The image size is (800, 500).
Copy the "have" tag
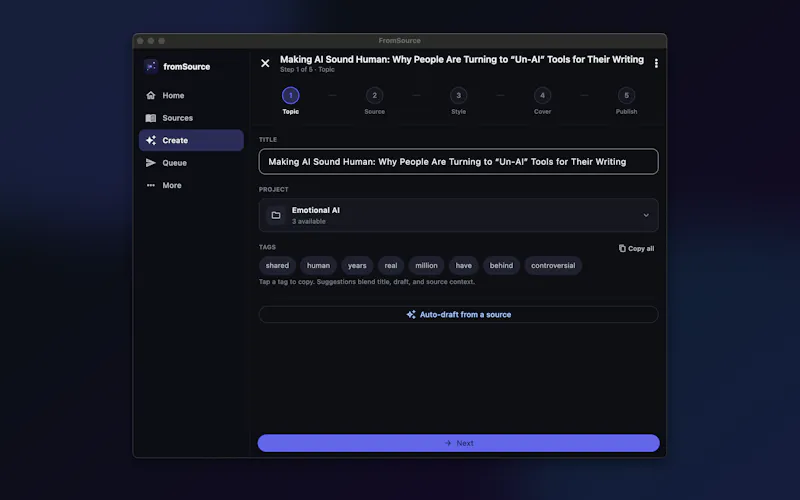(x=463, y=265)
